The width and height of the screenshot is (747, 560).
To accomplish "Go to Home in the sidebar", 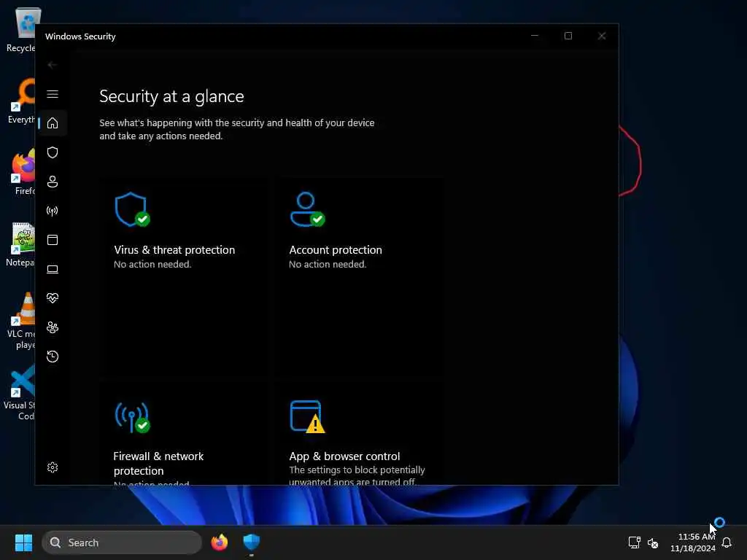I will [53, 123].
